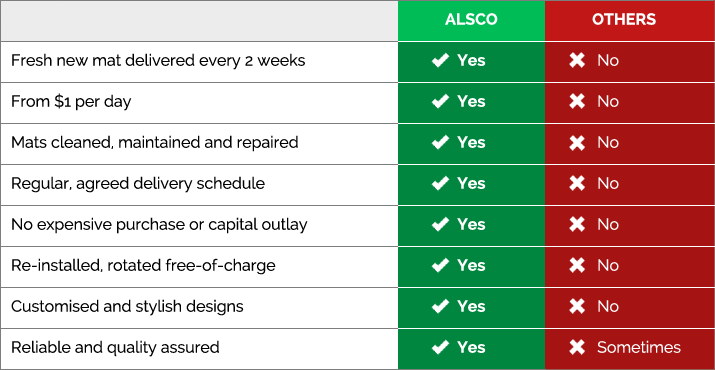715x370 pixels.
Task: Click the X icon in the From $1 per day row
Action: pos(577,101)
